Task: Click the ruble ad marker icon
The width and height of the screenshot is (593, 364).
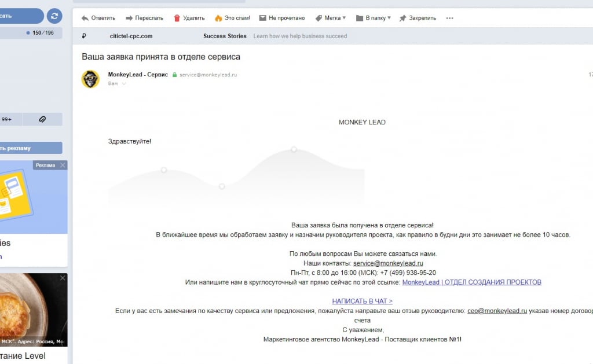Action: [84, 36]
